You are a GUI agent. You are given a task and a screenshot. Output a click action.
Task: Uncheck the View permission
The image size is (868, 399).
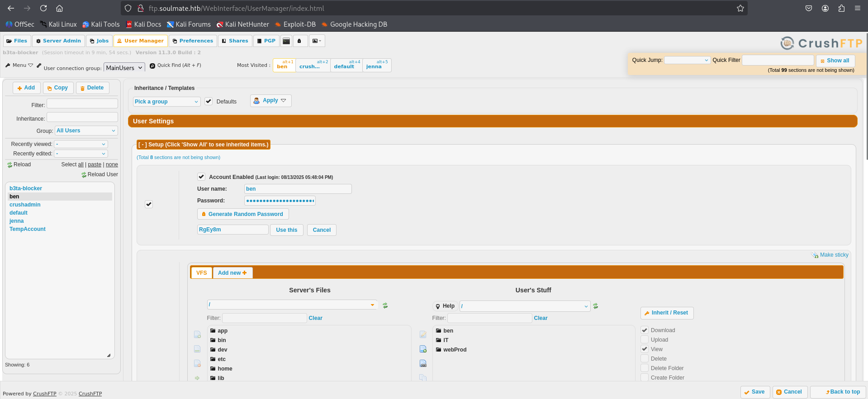tap(645, 349)
